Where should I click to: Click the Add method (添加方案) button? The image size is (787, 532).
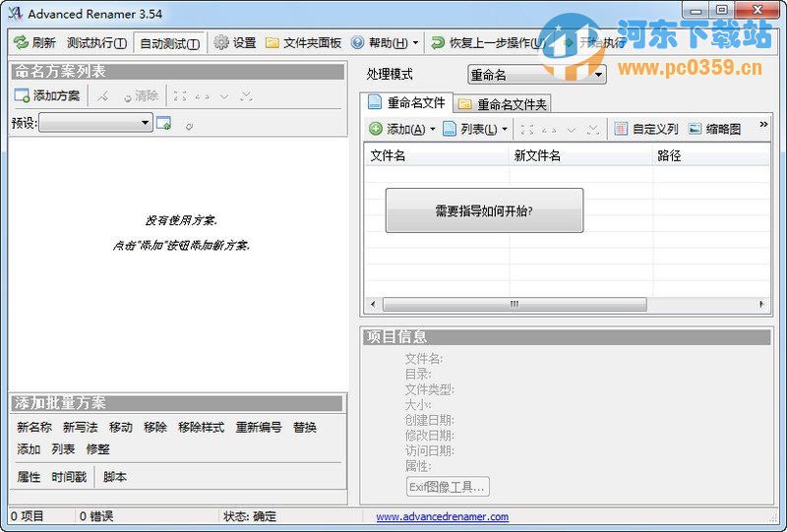pos(47,95)
